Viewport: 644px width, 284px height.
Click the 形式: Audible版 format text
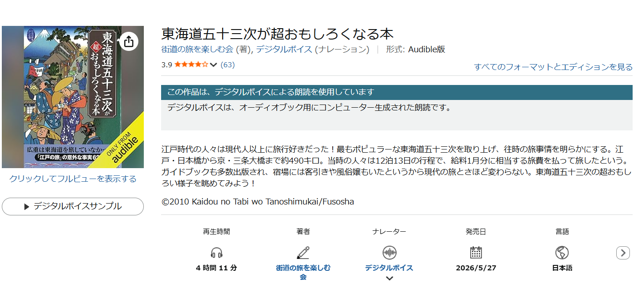[416, 50]
